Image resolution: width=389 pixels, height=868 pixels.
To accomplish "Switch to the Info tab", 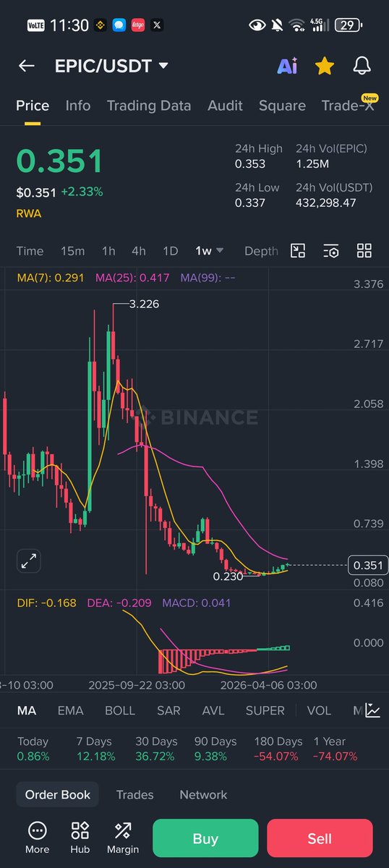I will [x=78, y=106].
